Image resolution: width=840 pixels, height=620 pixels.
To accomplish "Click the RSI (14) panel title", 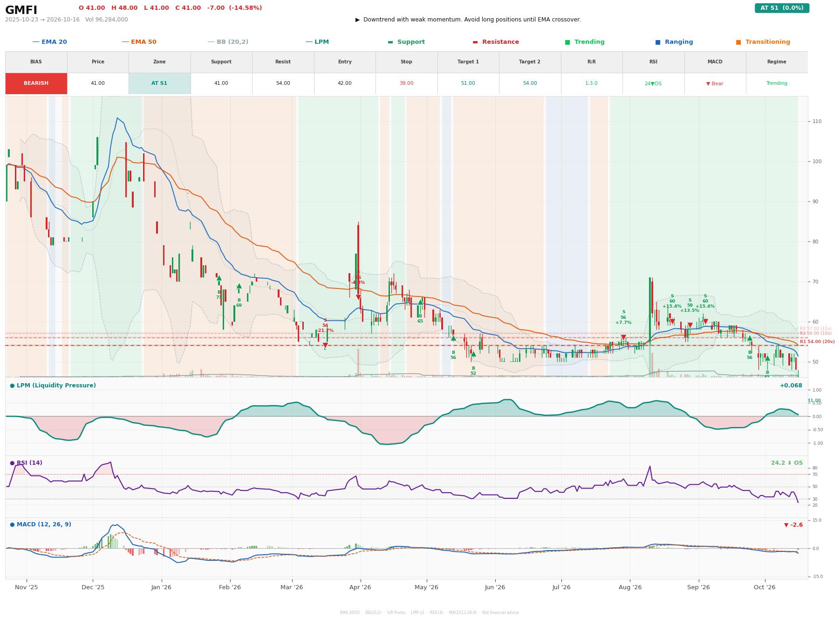I will 26,463.
